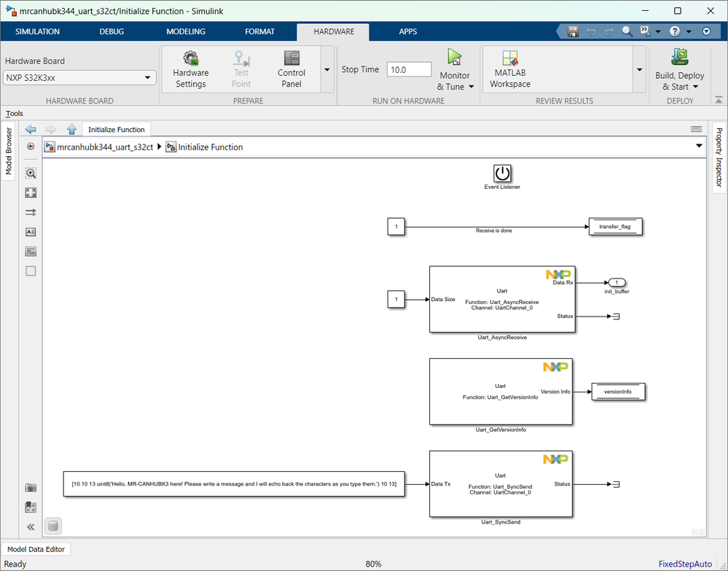Save the model using floppy icon

coord(573,31)
